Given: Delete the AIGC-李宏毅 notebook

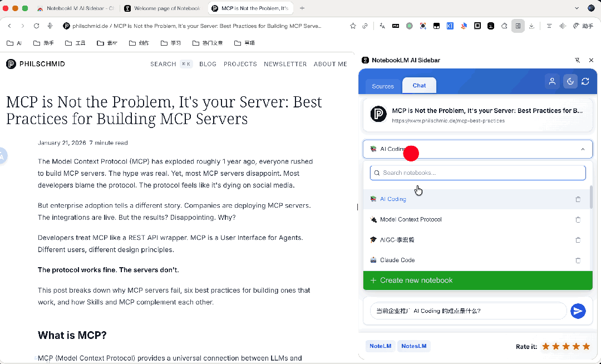Looking at the screenshot, I should tap(578, 240).
